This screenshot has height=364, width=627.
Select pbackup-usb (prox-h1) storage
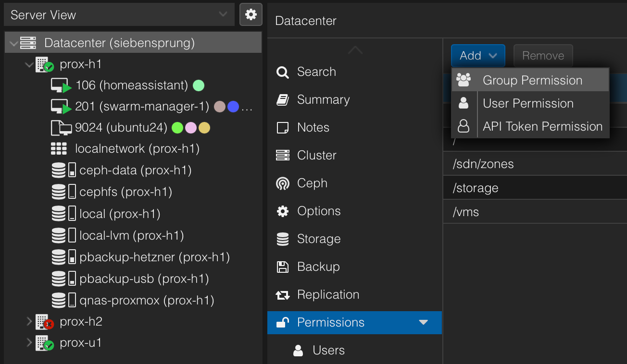(x=133, y=279)
